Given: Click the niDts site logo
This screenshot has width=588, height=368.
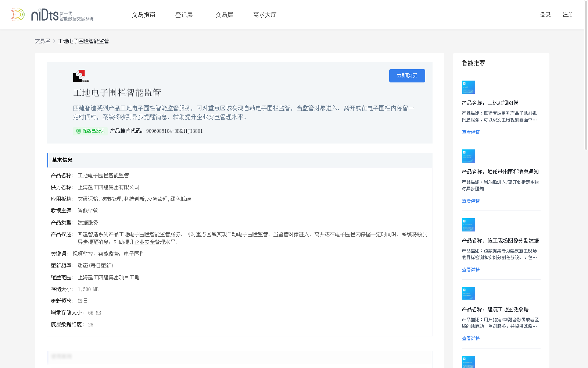Looking at the screenshot, I should click(x=52, y=15).
